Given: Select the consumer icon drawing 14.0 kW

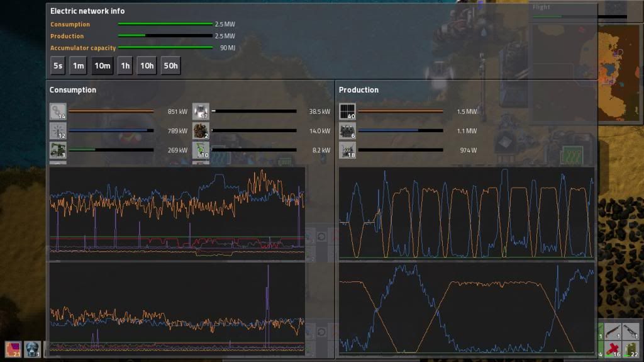Looking at the screenshot, I should point(201,131).
